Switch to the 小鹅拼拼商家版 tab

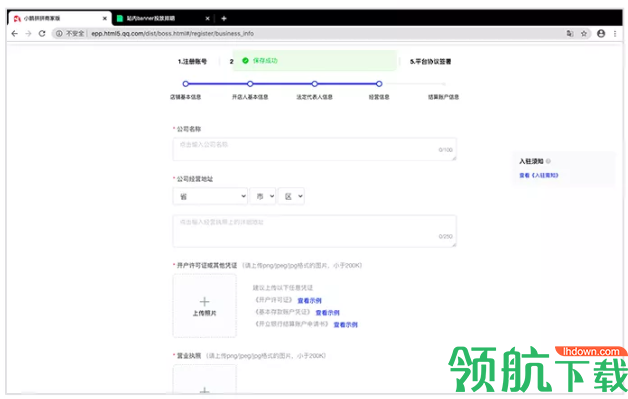(x=60, y=18)
